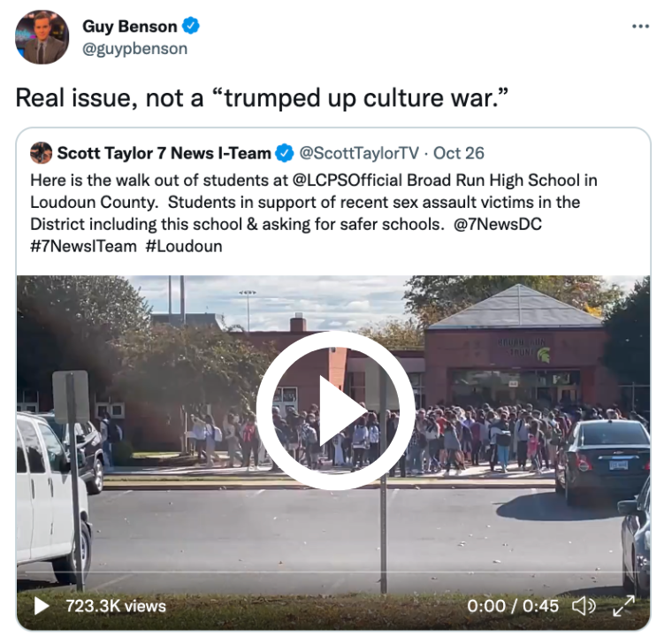Click the 723.3K views counter
This screenshot has height=637, width=672.
[116, 606]
